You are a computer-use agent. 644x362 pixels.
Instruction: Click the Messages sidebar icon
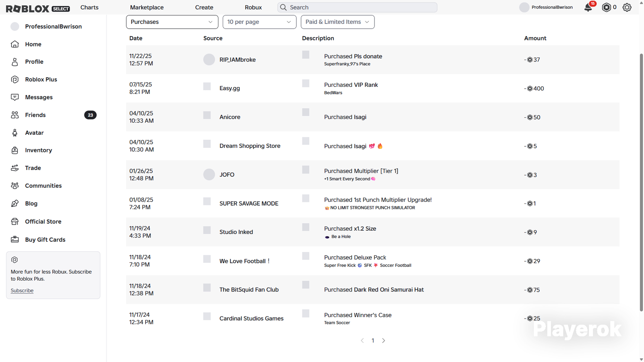(15, 97)
